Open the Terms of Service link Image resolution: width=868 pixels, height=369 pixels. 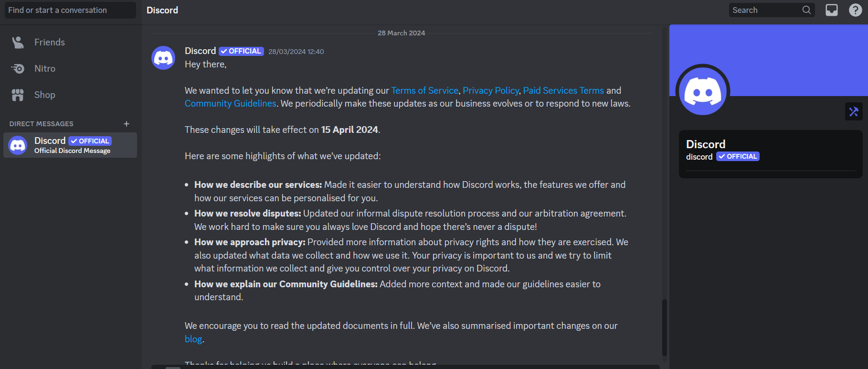tap(424, 90)
